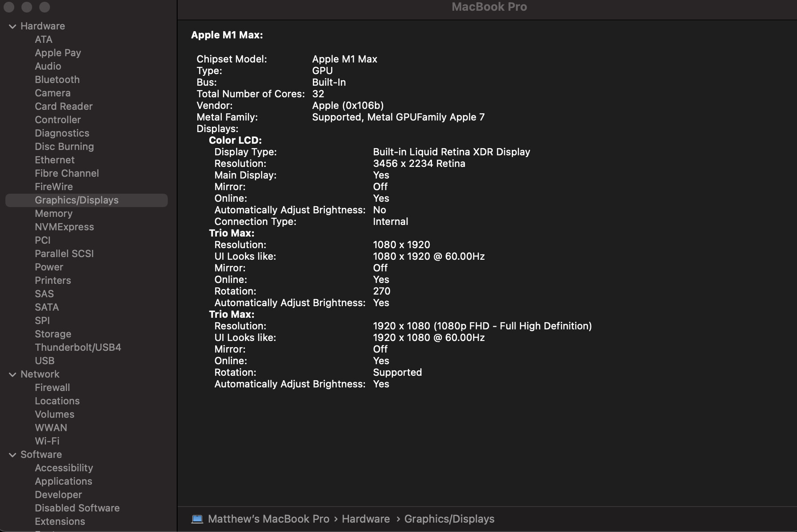The width and height of the screenshot is (797, 532).
Task: Open the Audio hardware section
Action: tap(48, 66)
